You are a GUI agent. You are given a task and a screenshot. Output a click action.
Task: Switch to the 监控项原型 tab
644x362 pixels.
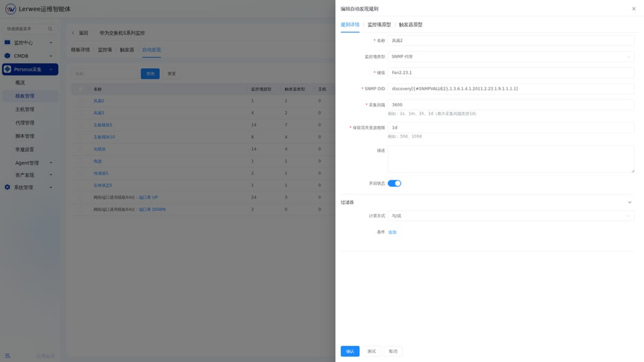(x=379, y=25)
